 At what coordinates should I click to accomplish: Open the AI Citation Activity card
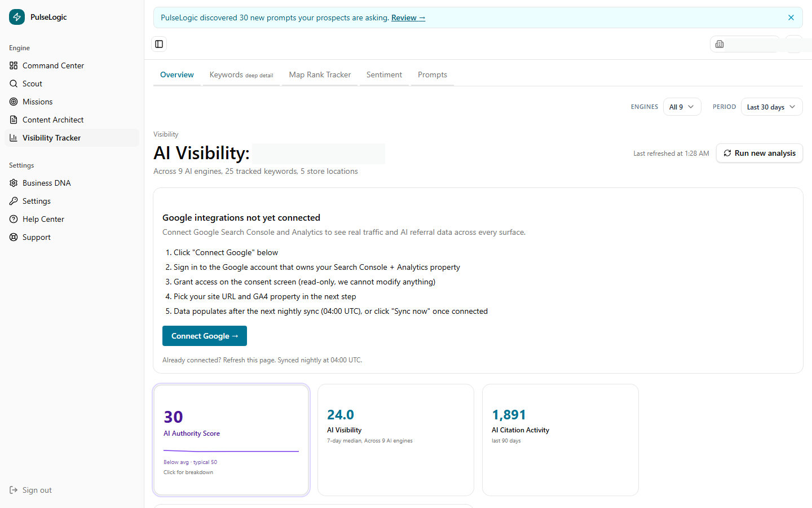pos(561,440)
